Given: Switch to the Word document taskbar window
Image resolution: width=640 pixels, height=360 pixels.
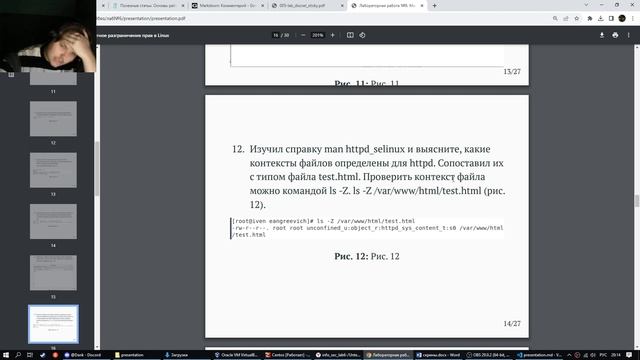Looking at the screenshot, I should click(438, 355).
